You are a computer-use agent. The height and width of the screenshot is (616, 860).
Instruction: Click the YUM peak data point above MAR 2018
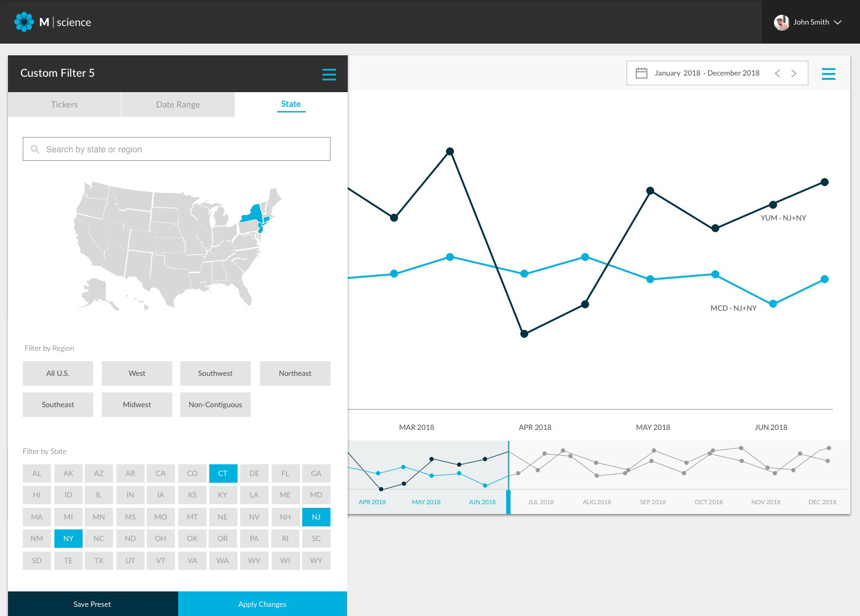tap(450, 151)
